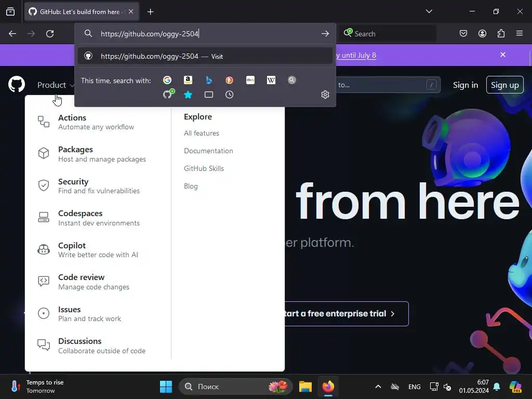Search bookmarks via star icon

tap(188, 95)
